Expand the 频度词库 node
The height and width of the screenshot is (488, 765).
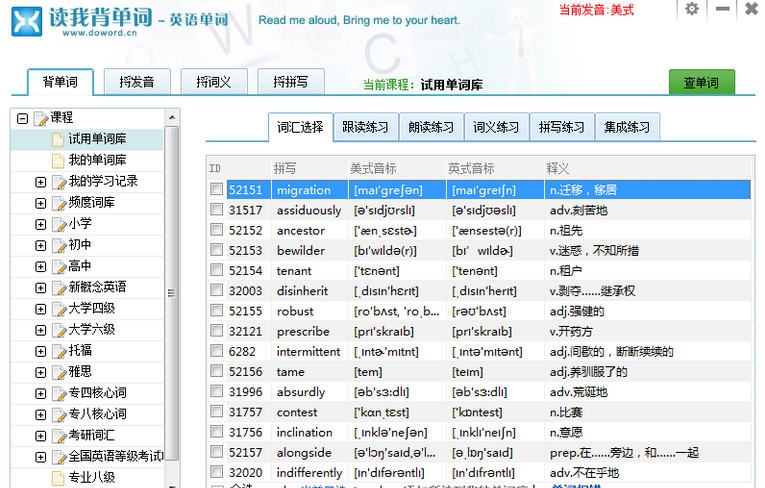(41, 203)
